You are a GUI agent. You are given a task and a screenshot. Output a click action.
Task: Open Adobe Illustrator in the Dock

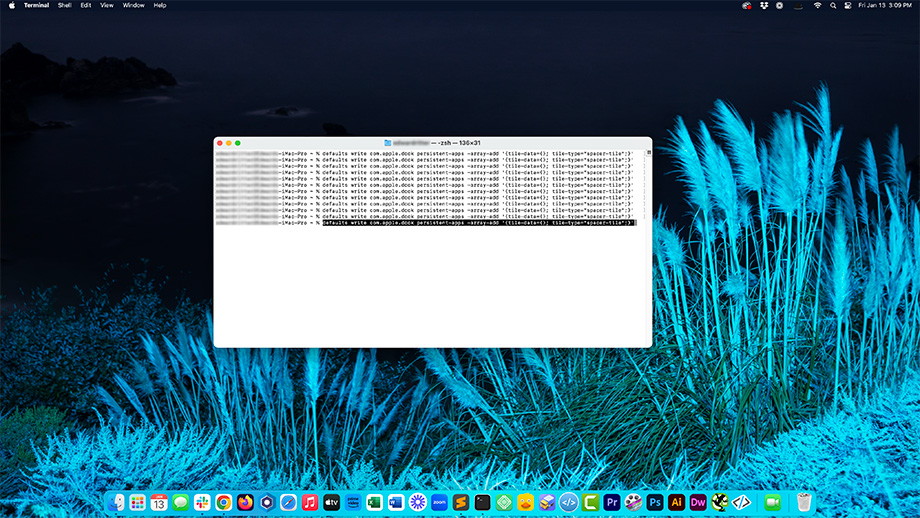pos(677,502)
